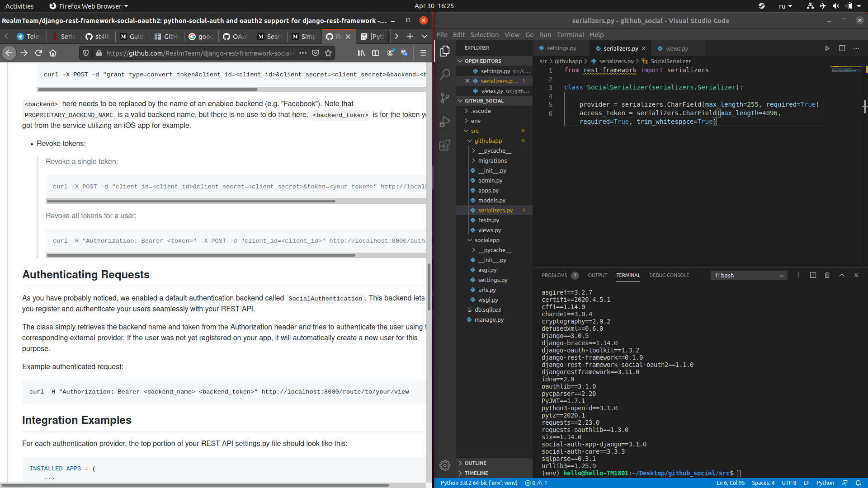Show Firefox tracking protection shield info
This screenshot has width=868, height=488.
point(86,53)
